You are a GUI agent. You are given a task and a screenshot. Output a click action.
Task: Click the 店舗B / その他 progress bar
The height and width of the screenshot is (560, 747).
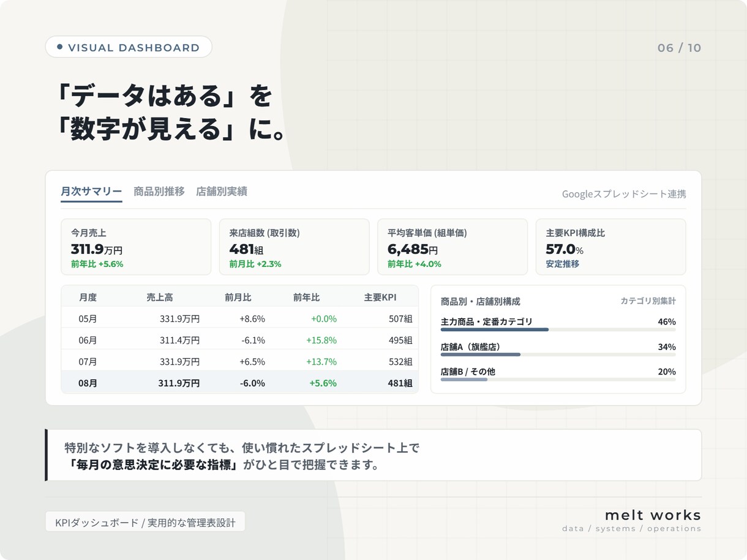pos(558,379)
